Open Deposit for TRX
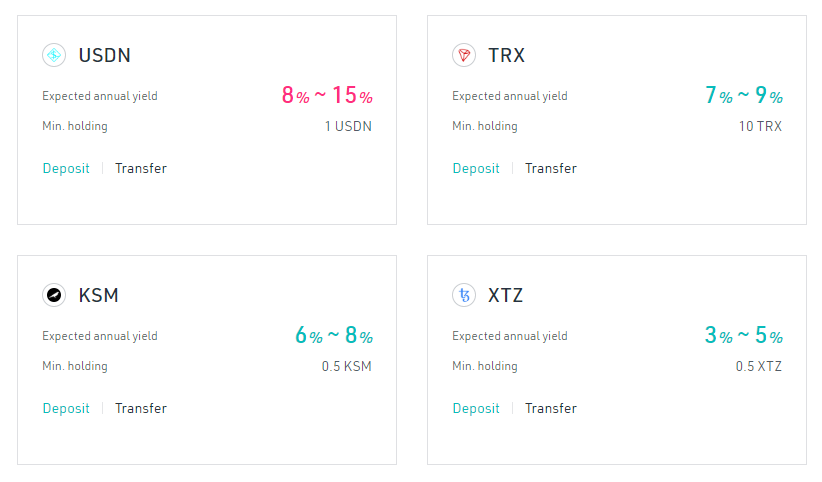822x482 pixels. 476,168
